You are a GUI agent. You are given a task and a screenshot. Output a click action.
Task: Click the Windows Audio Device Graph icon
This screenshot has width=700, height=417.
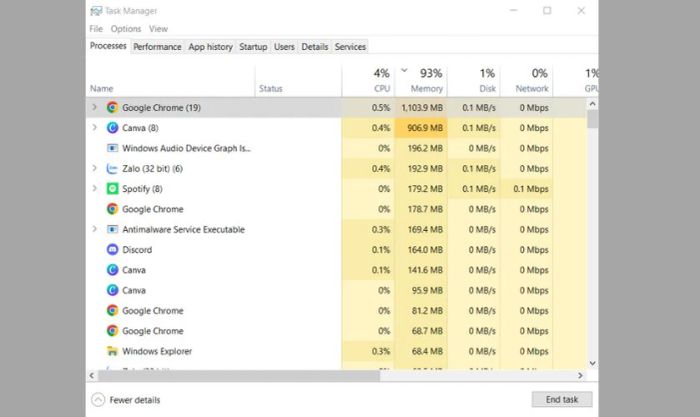112,148
